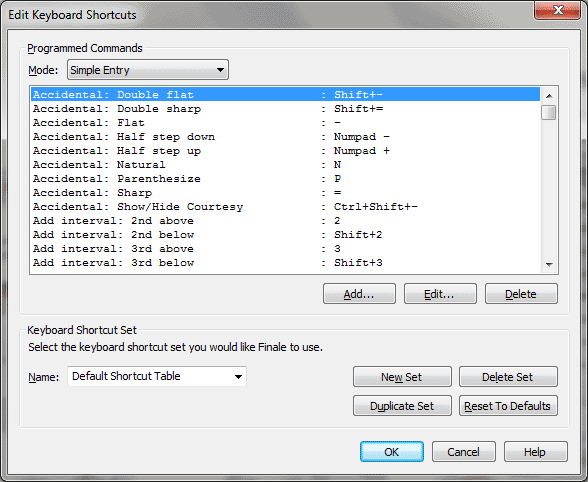Click Reset To Defaults button
The height and width of the screenshot is (482, 588).
(x=508, y=405)
